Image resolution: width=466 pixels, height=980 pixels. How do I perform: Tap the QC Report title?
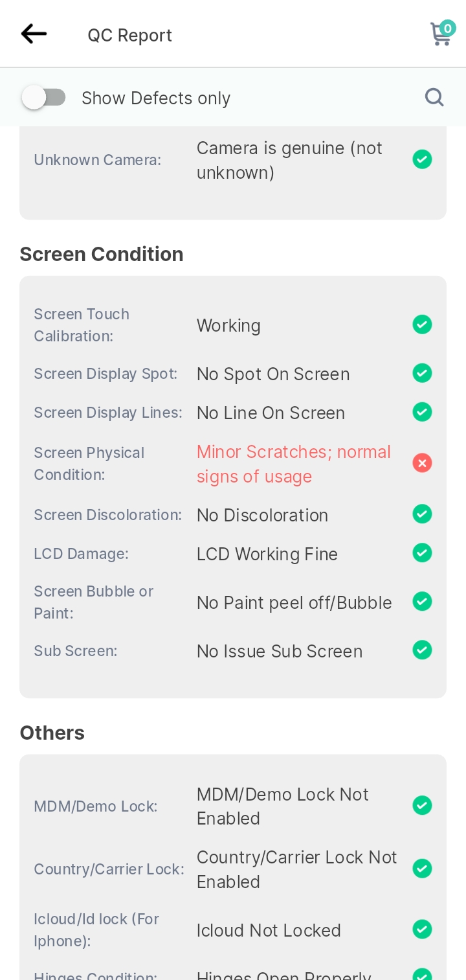130,35
